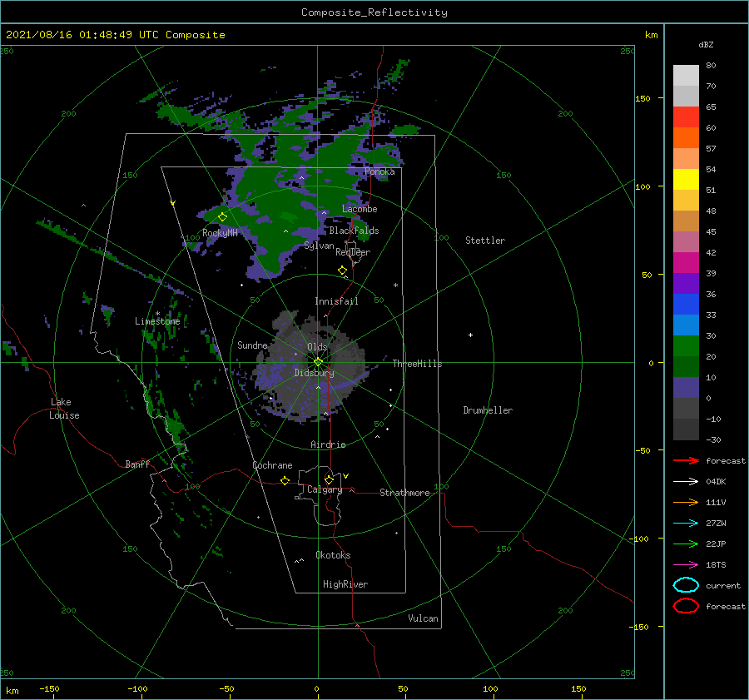
Task: Click the Banff town label
Action: pyautogui.click(x=137, y=464)
